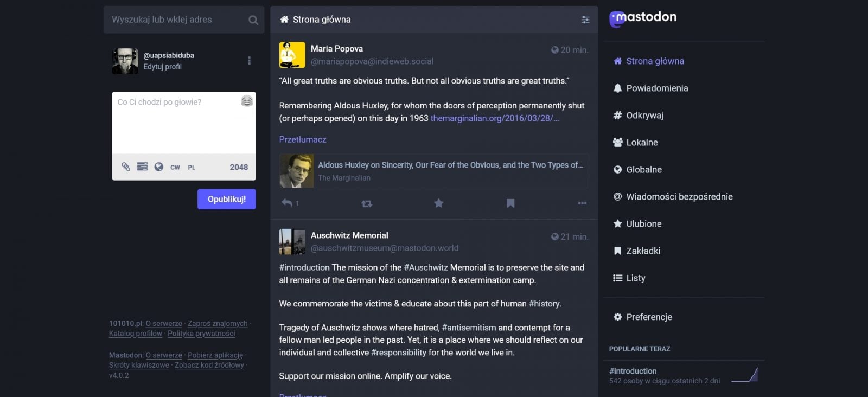Open the emoji picker in compose box
The image size is (868, 397).
click(x=247, y=101)
